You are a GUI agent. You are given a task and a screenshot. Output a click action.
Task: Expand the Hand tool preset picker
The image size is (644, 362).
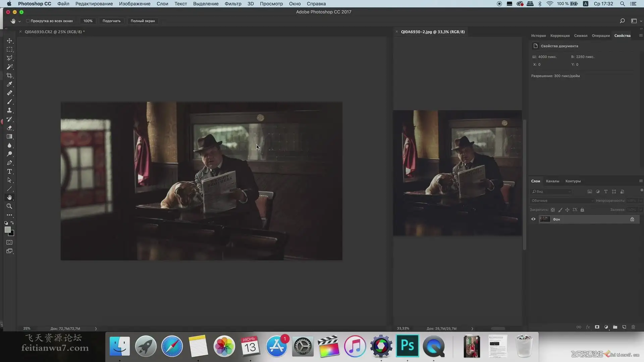pyautogui.click(x=19, y=21)
